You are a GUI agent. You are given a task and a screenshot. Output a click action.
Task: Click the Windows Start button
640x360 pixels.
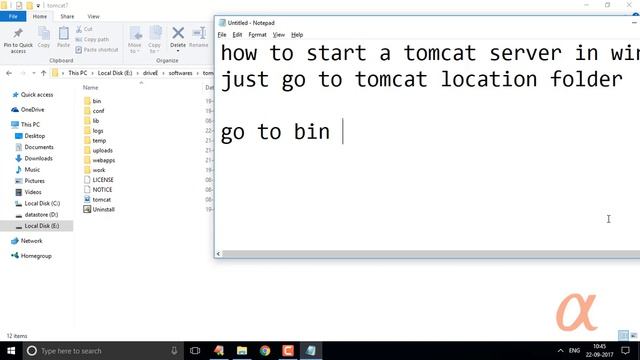tap(11, 351)
